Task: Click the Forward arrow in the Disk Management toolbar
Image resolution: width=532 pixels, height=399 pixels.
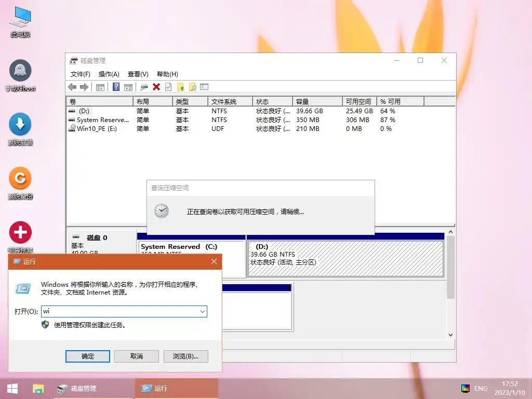Action: click(x=84, y=87)
